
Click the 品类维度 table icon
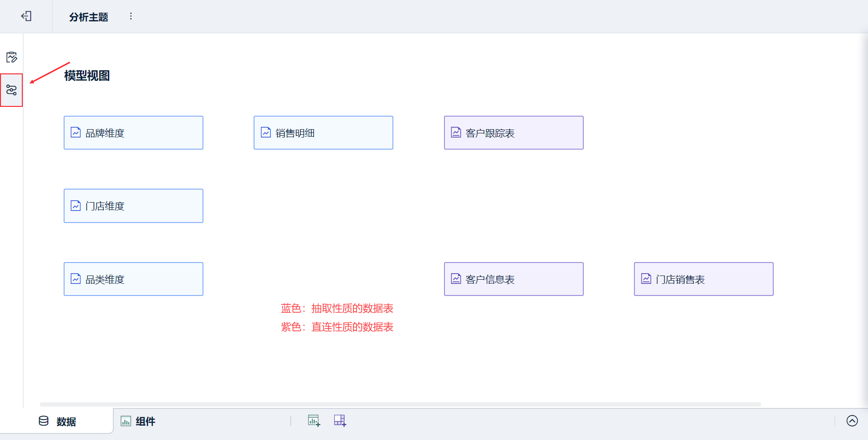point(76,279)
